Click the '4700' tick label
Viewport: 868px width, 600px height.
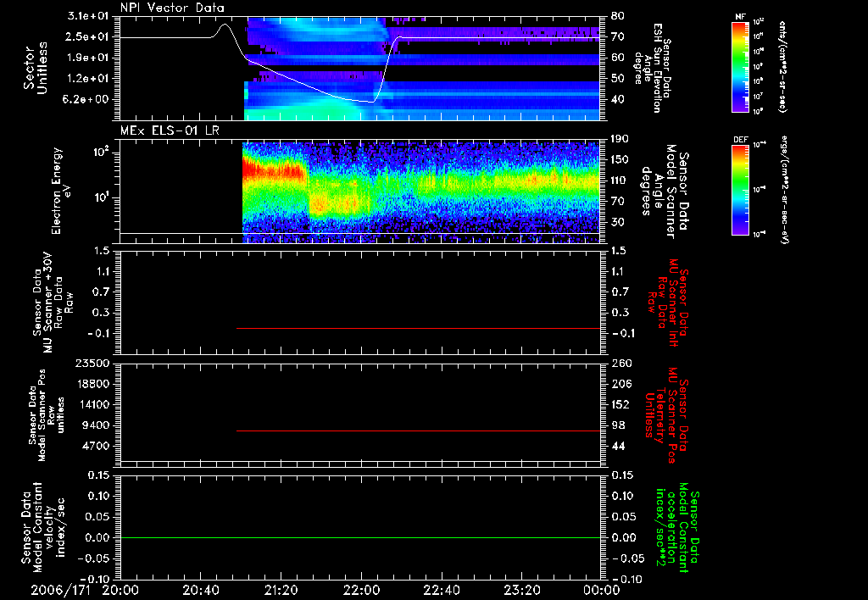(95, 446)
